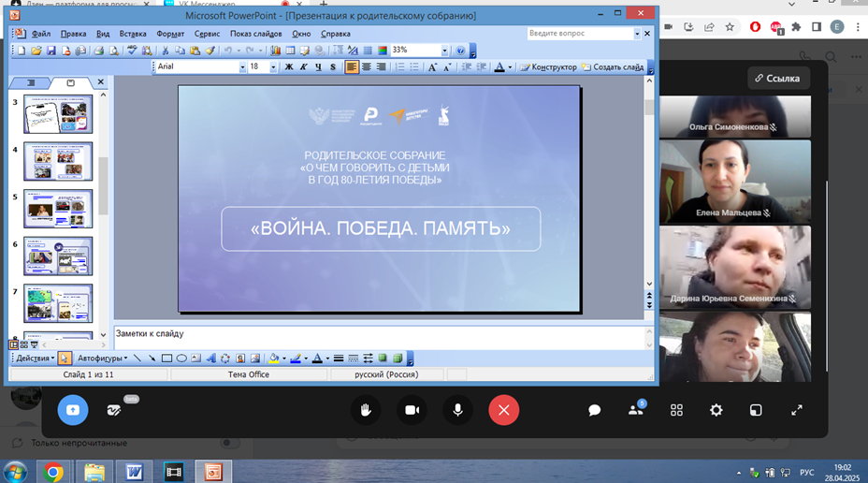Select the Arrow drawing tool
868x483 pixels.
152,359
